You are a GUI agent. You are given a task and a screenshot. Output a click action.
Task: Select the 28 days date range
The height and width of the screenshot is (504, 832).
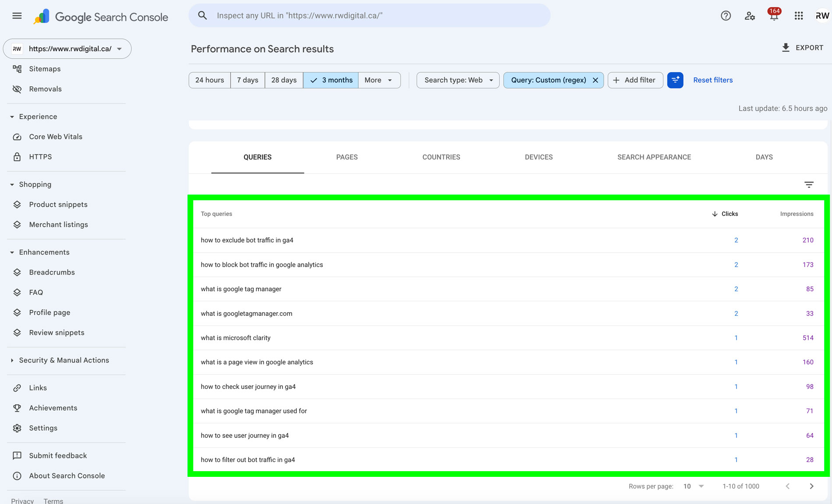pos(284,80)
